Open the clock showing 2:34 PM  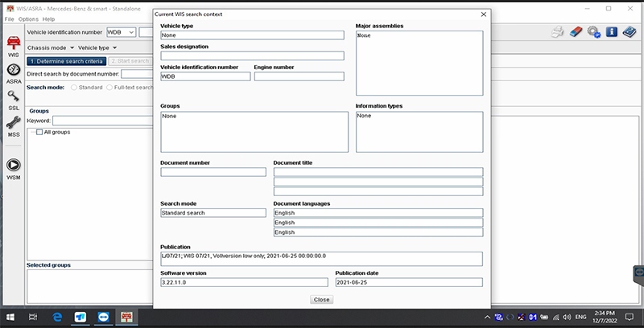click(x=605, y=317)
